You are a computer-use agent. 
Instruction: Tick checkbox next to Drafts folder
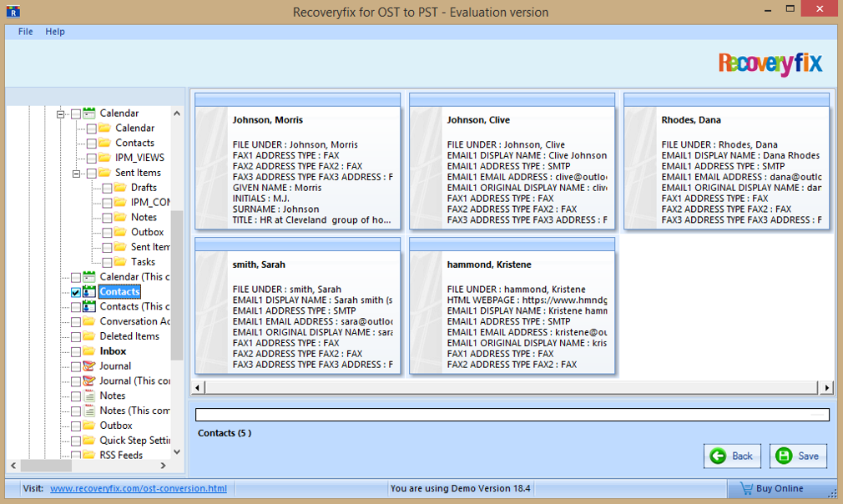[107, 188]
